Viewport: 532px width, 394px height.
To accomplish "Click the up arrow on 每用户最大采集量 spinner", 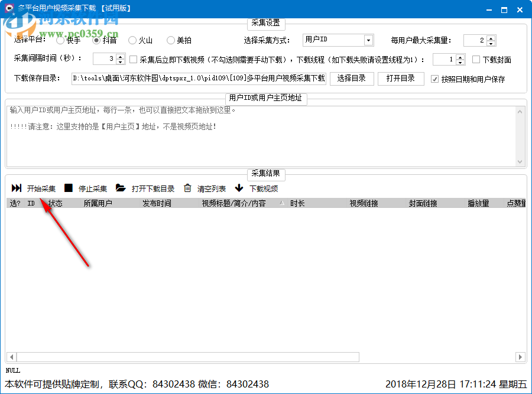I will tap(491, 37).
